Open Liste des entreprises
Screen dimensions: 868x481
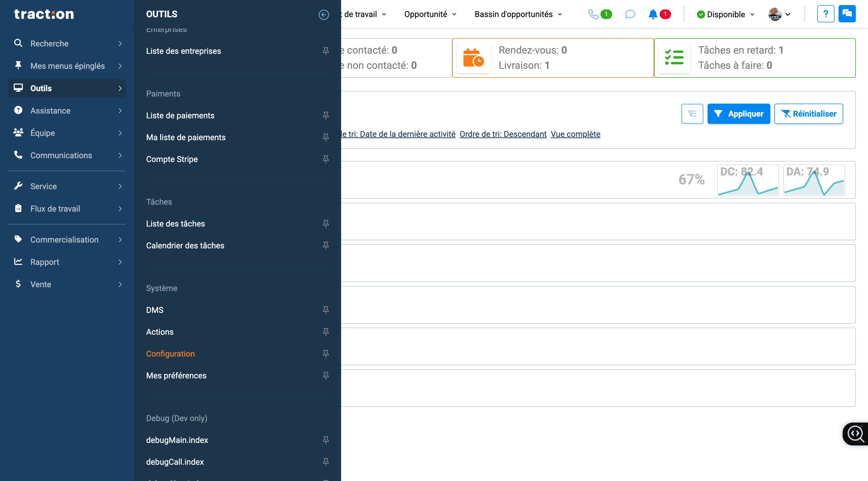(x=183, y=51)
